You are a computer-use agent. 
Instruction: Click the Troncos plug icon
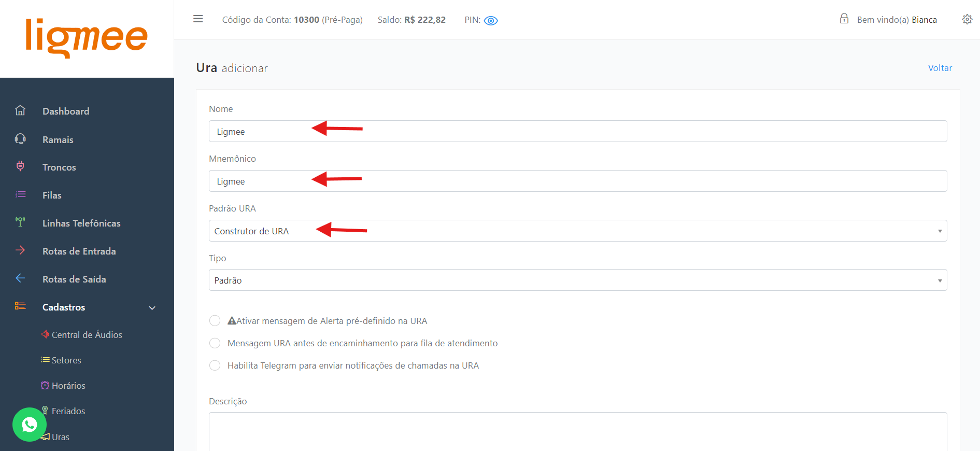pyautogui.click(x=20, y=166)
